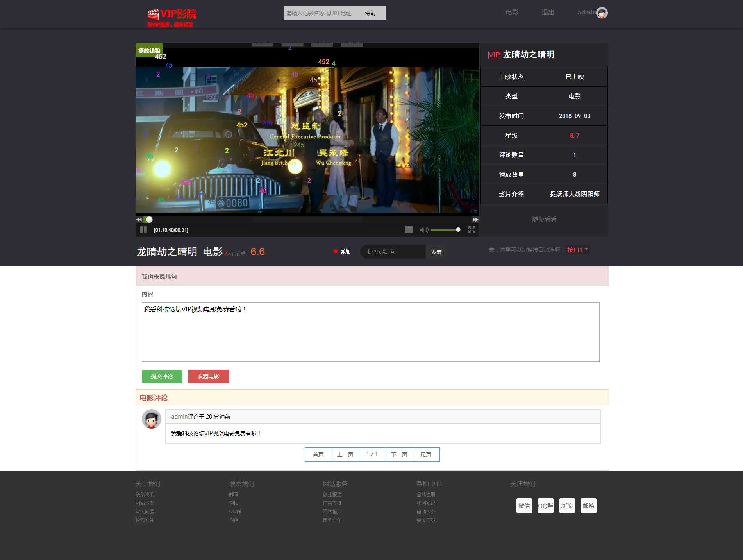Open 资源下载 footer link
The width and height of the screenshot is (743, 560).
point(426,520)
